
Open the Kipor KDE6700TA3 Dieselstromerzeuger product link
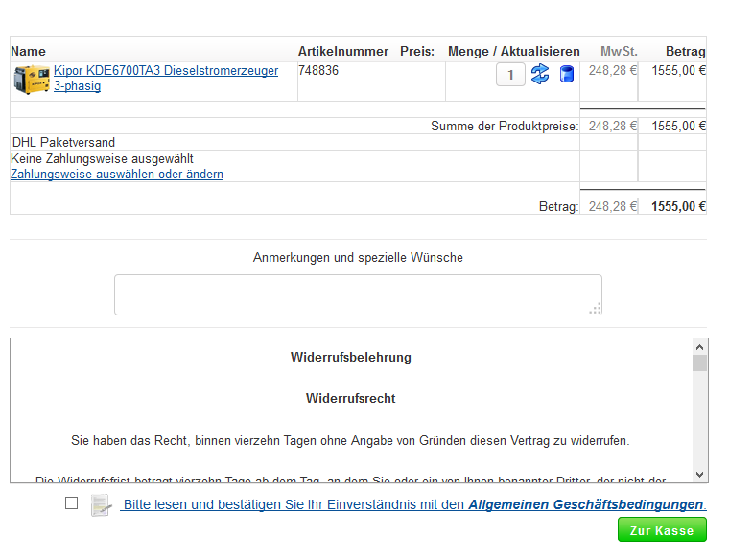[165, 71]
